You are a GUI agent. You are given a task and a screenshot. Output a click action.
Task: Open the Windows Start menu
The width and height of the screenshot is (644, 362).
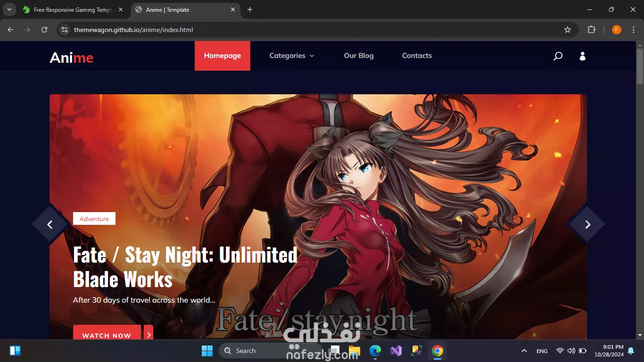pyautogui.click(x=207, y=351)
